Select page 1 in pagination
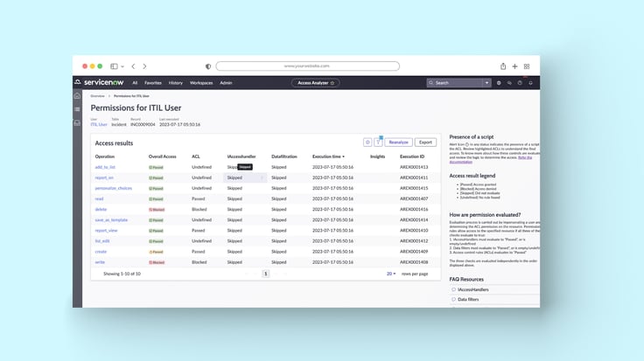This screenshot has width=644, height=361. [266, 274]
